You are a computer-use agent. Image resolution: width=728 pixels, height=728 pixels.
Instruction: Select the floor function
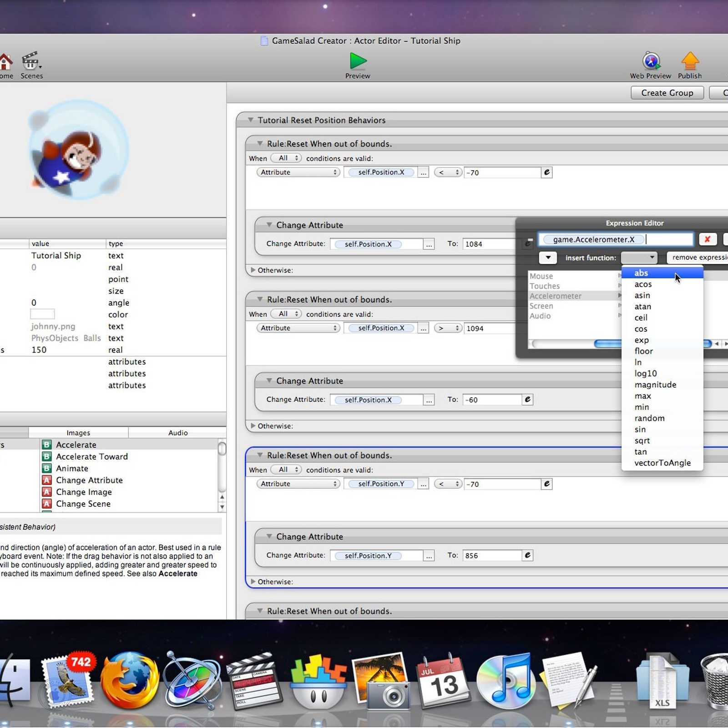pyautogui.click(x=662, y=351)
